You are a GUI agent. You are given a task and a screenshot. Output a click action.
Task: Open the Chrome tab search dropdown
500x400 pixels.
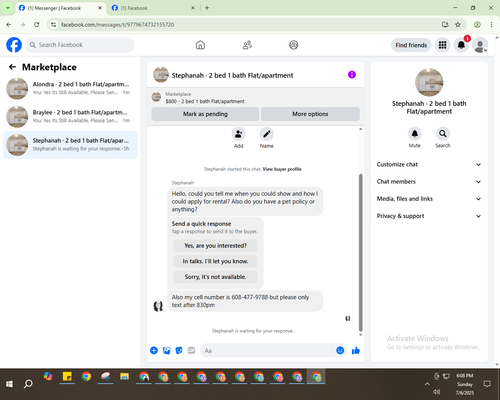tap(7, 8)
